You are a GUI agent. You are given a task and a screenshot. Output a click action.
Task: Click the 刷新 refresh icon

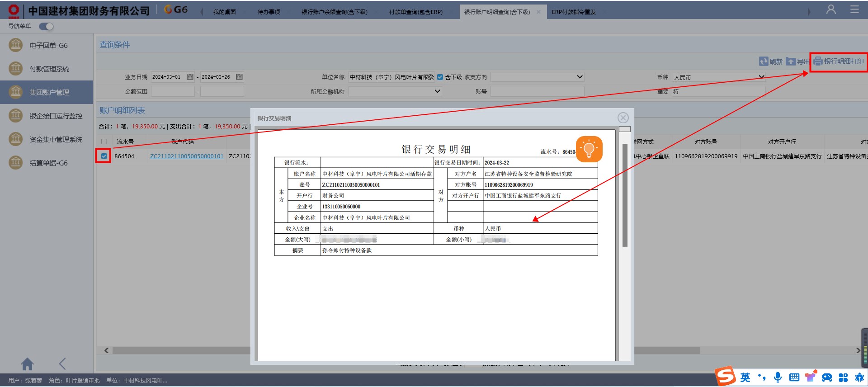coord(763,61)
